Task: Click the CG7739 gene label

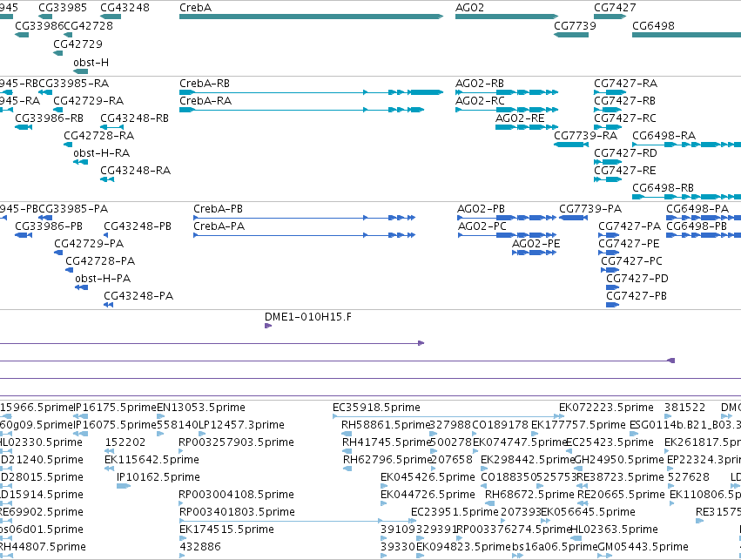Action: tap(575, 25)
